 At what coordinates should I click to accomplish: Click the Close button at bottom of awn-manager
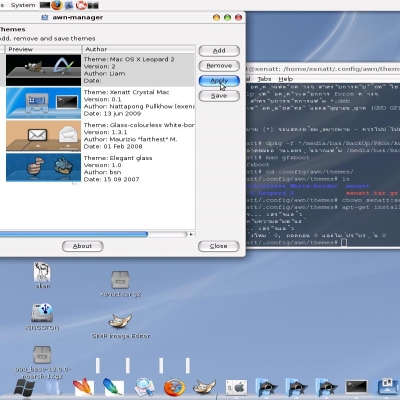tap(219, 246)
